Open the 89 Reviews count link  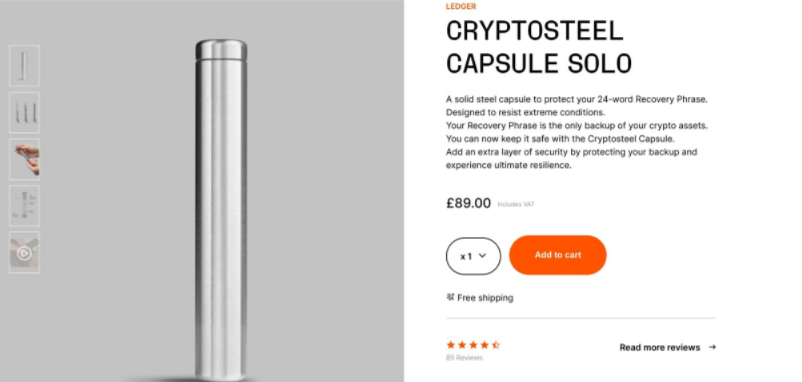[464, 358]
